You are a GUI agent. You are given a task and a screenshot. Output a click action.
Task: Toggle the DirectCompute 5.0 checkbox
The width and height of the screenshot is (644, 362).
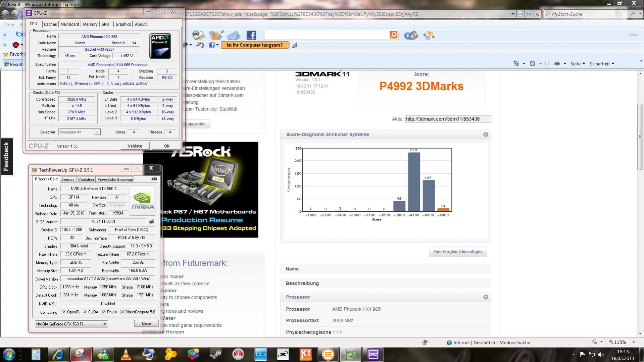click(122, 312)
